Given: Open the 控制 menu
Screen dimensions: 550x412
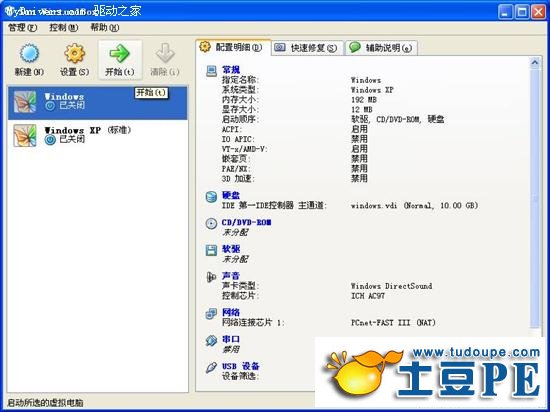Looking at the screenshot, I should pyautogui.click(x=63, y=27).
